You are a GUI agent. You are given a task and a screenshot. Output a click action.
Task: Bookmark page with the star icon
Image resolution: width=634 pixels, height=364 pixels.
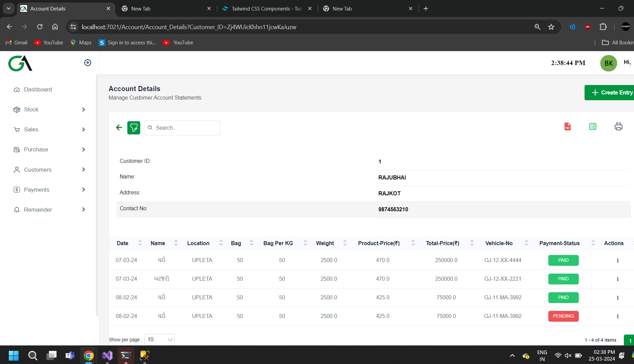point(551,27)
